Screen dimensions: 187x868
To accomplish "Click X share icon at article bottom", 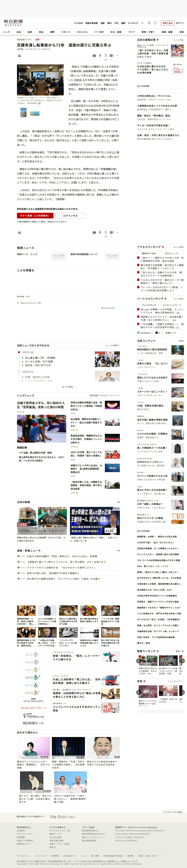I will point(106,232).
